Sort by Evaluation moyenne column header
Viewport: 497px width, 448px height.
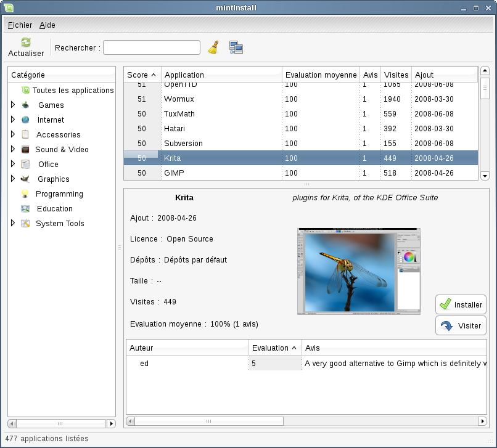click(321, 75)
